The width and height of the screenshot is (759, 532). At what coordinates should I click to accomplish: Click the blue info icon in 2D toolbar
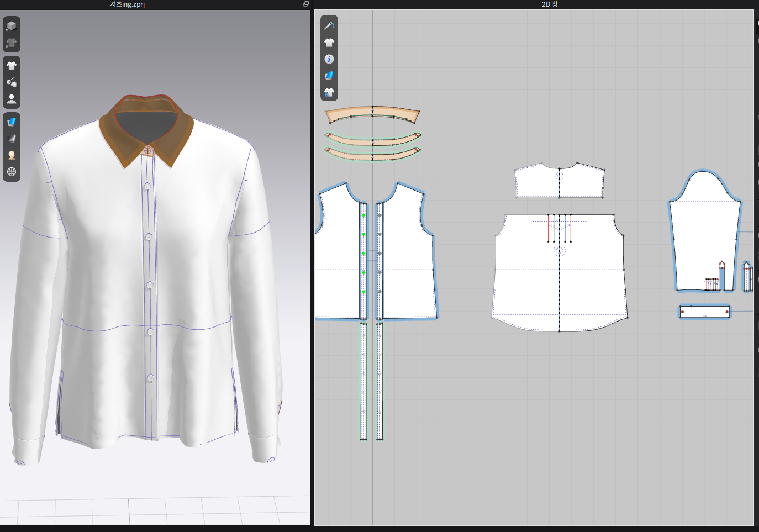point(329,59)
